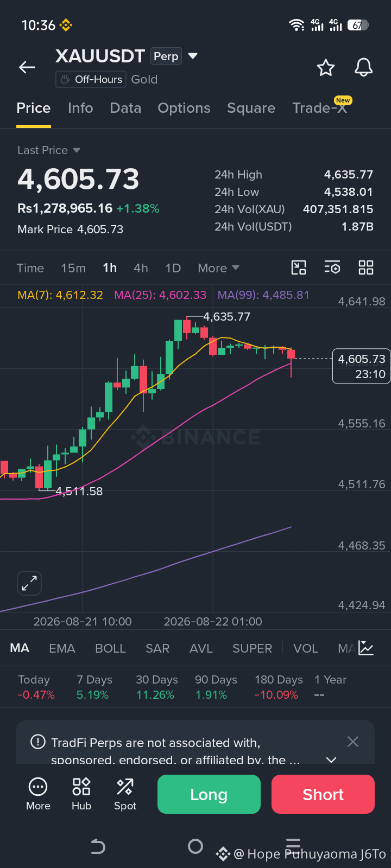This screenshot has height=868, width=391.
Task: Select the Time chart interval
Action: [x=30, y=268]
